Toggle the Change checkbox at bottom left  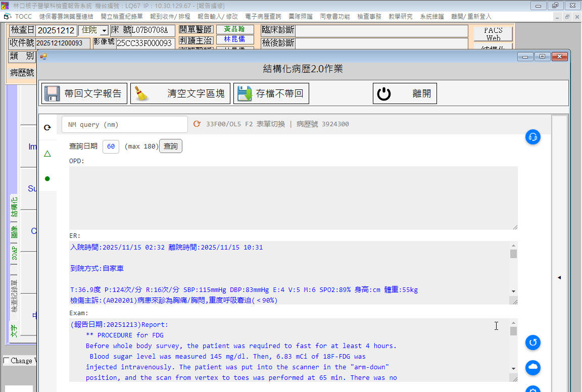pyautogui.click(x=6, y=361)
